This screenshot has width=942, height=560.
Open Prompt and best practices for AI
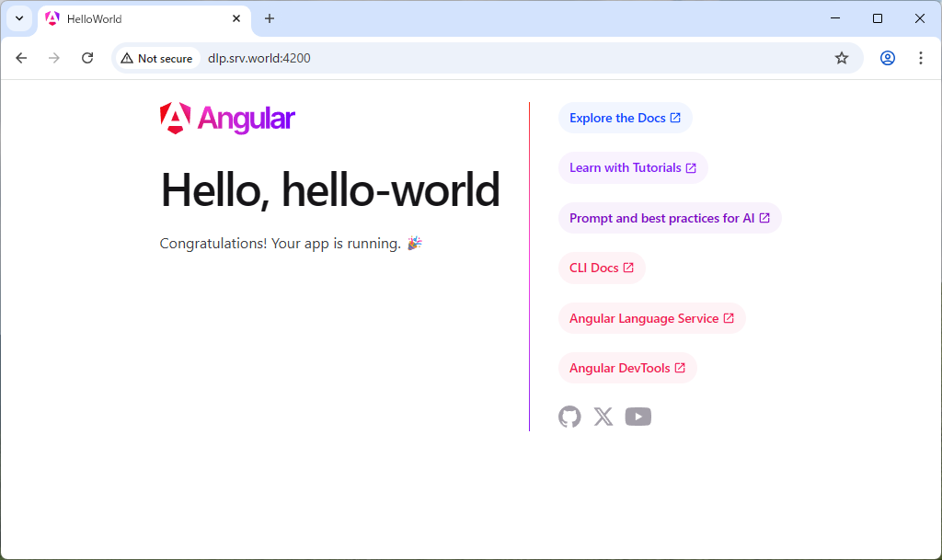[669, 218]
